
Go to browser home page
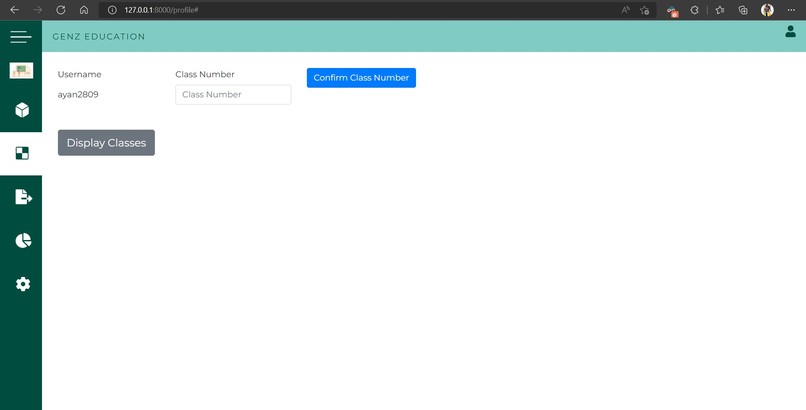84,10
